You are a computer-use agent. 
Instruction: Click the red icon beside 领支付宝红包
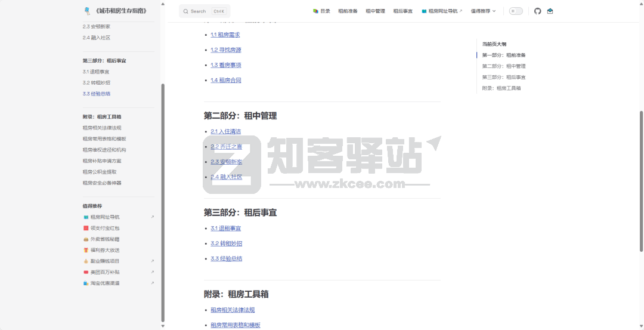[x=86, y=228]
